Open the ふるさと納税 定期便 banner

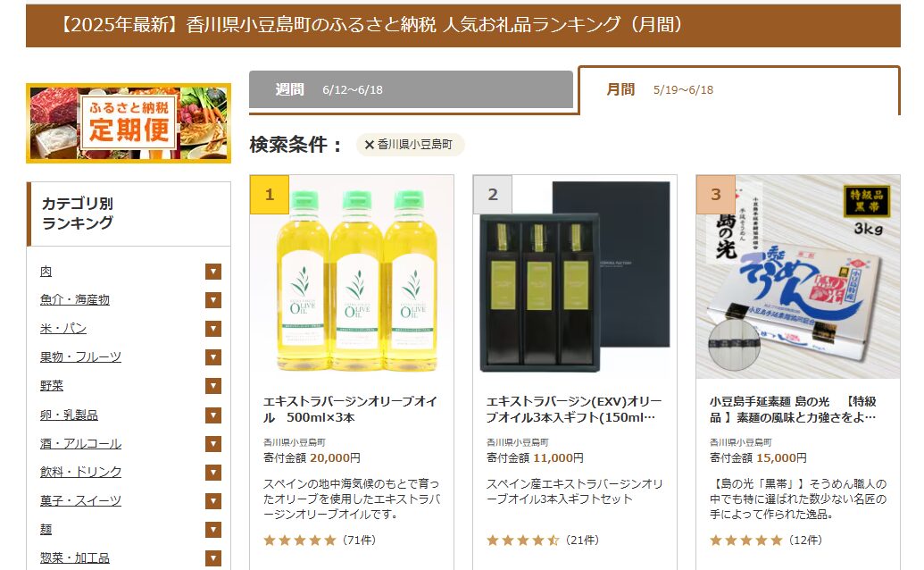[x=129, y=123]
